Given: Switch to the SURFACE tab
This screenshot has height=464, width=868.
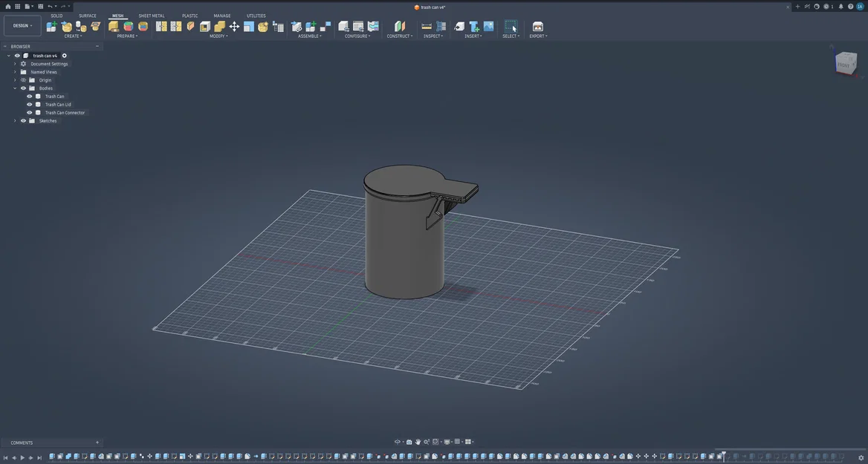Looking at the screenshot, I should tap(88, 16).
